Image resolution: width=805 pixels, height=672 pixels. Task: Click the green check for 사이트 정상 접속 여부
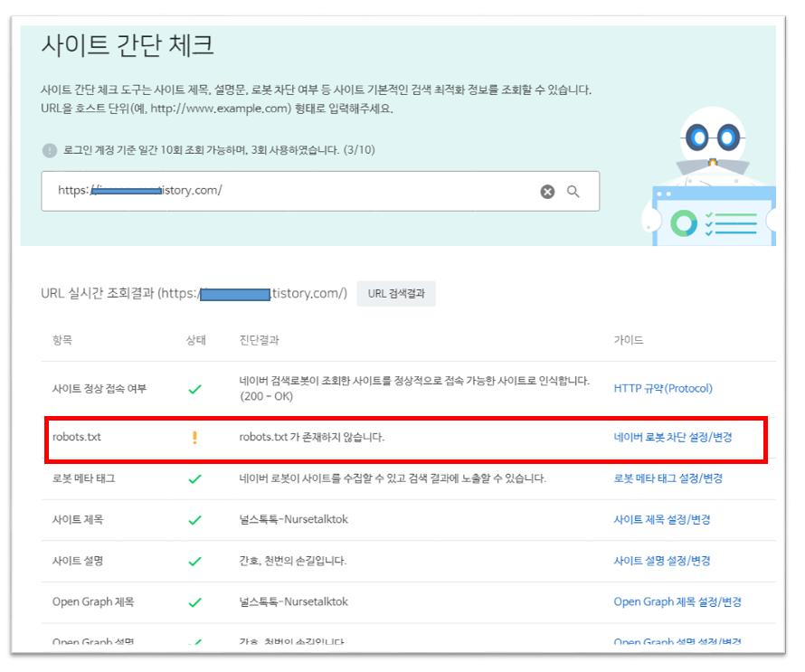pyautogui.click(x=194, y=389)
